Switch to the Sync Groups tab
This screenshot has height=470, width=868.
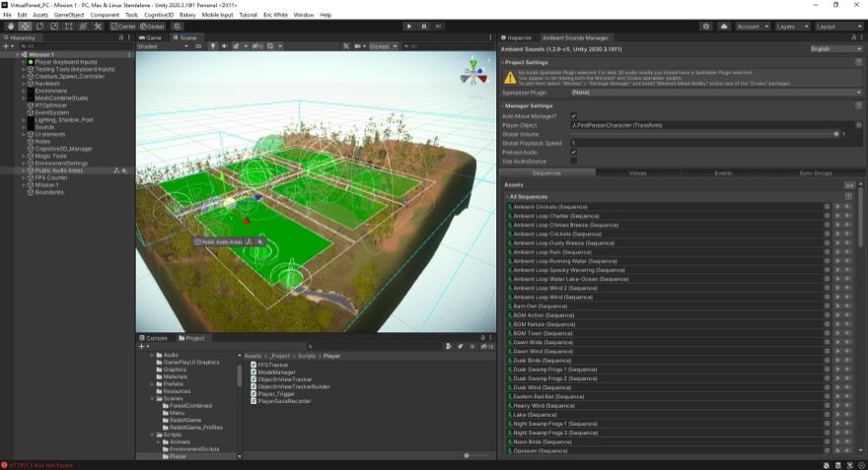point(816,173)
